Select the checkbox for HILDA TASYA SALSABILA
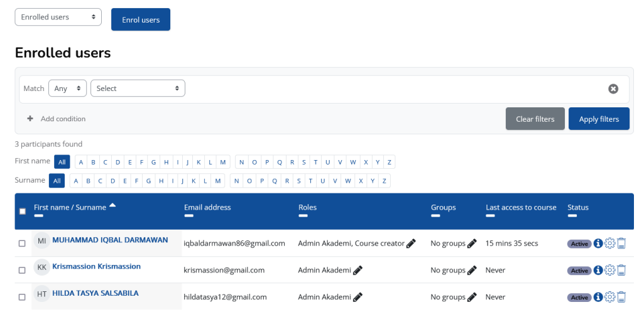The height and width of the screenshot is (312, 644). pos(23,297)
